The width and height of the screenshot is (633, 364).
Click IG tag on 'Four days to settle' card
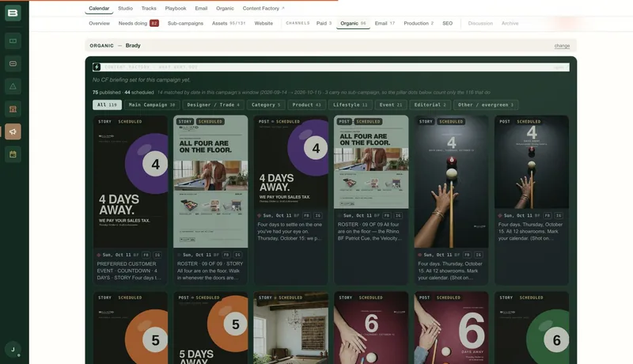(318, 215)
